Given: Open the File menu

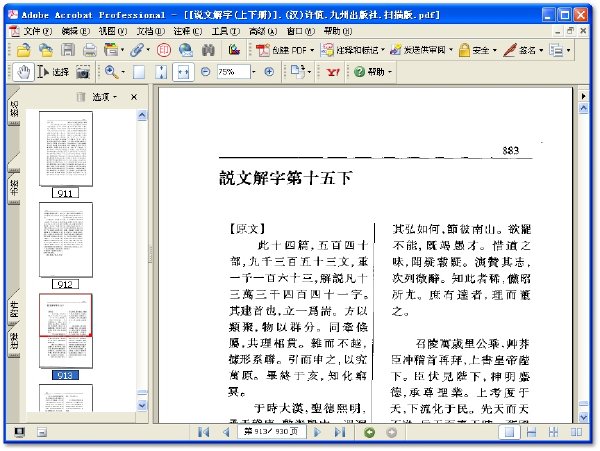Looking at the screenshot, I should coord(36,31).
